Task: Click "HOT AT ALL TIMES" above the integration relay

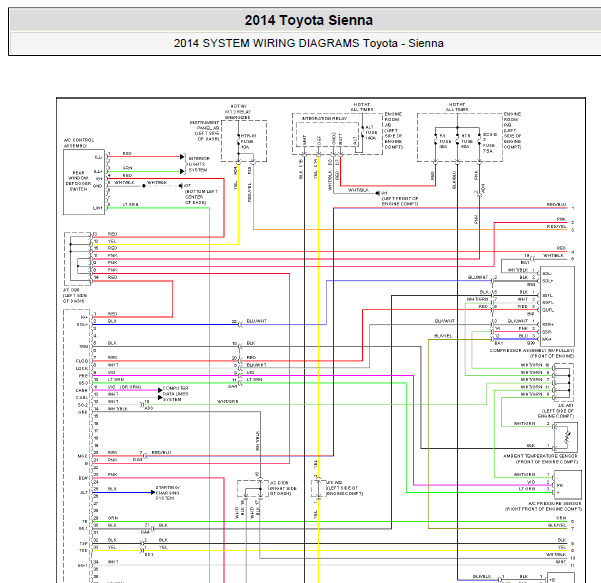Action: 361,107
